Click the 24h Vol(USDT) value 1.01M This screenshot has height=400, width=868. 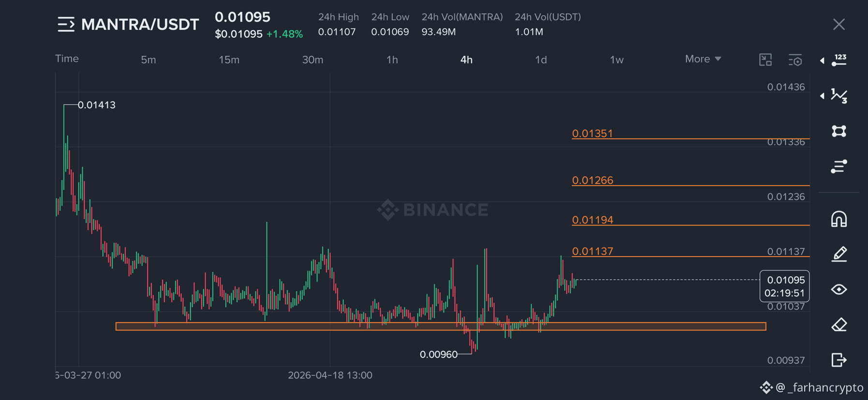click(x=529, y=32)
